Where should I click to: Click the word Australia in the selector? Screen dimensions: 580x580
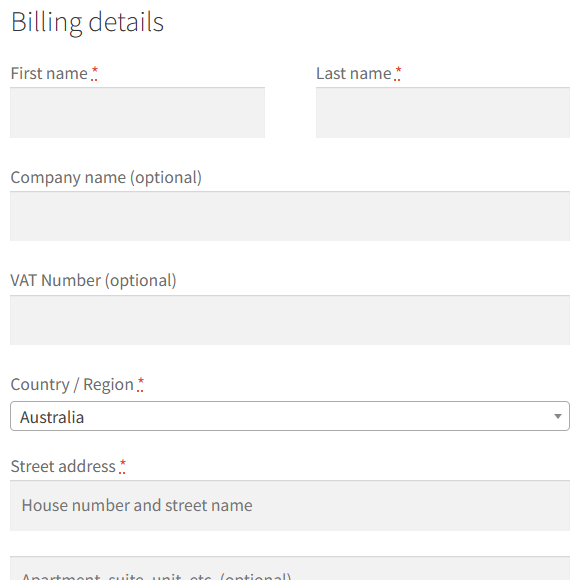click(52, 417)
